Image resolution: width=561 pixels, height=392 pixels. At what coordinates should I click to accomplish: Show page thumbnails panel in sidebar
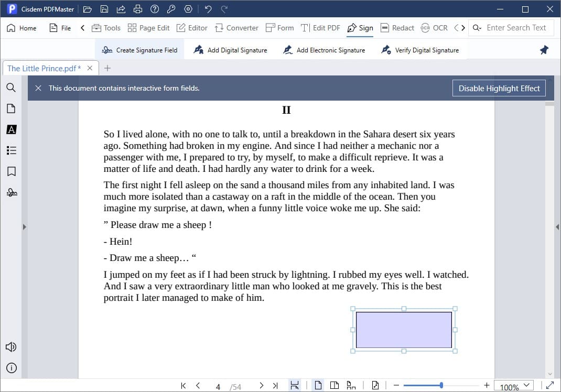click(x=11, y=108)
